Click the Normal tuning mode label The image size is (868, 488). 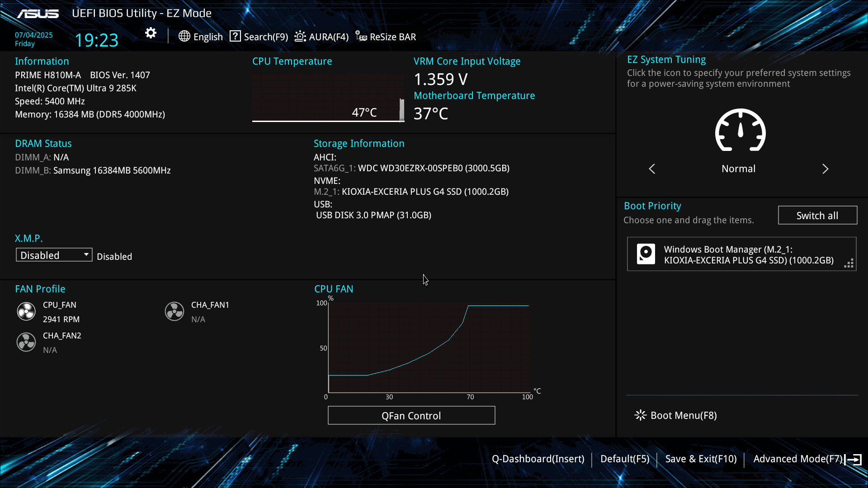(x=738, y=169)
